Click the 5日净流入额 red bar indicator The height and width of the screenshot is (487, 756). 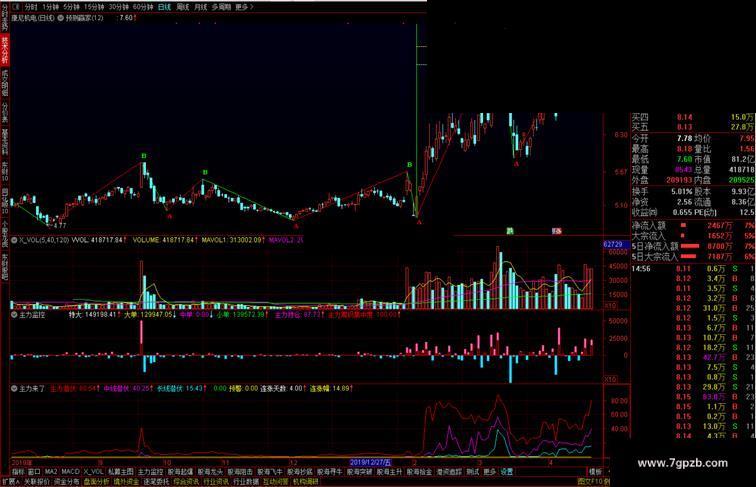(x=689, y=246)
